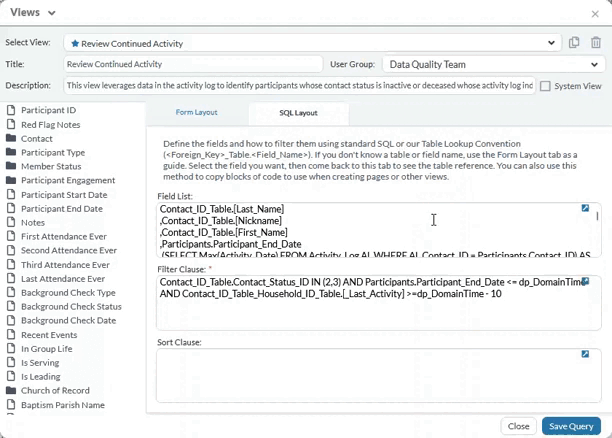
Task: Click the First Attendance Ever file icon
Action: click(11, 236)
